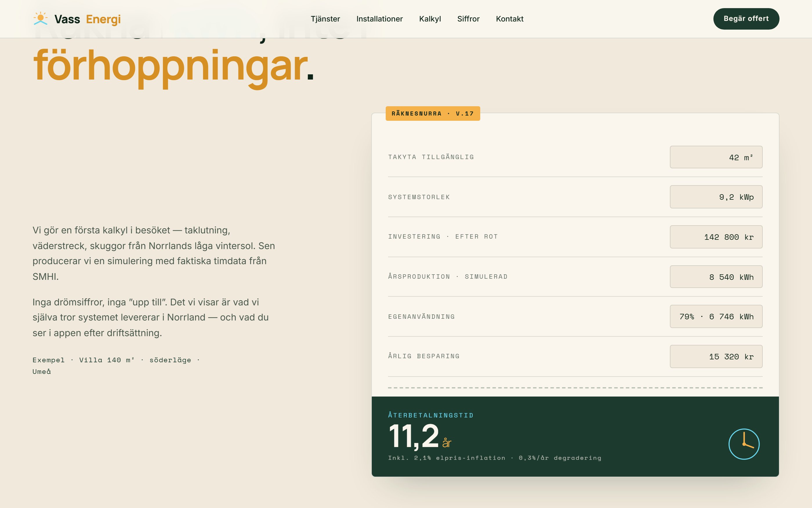Screen dimensions: 812x508
Task: Go to Installationer in the navigation
Action: pyautogui.click(x=380, y=19)
